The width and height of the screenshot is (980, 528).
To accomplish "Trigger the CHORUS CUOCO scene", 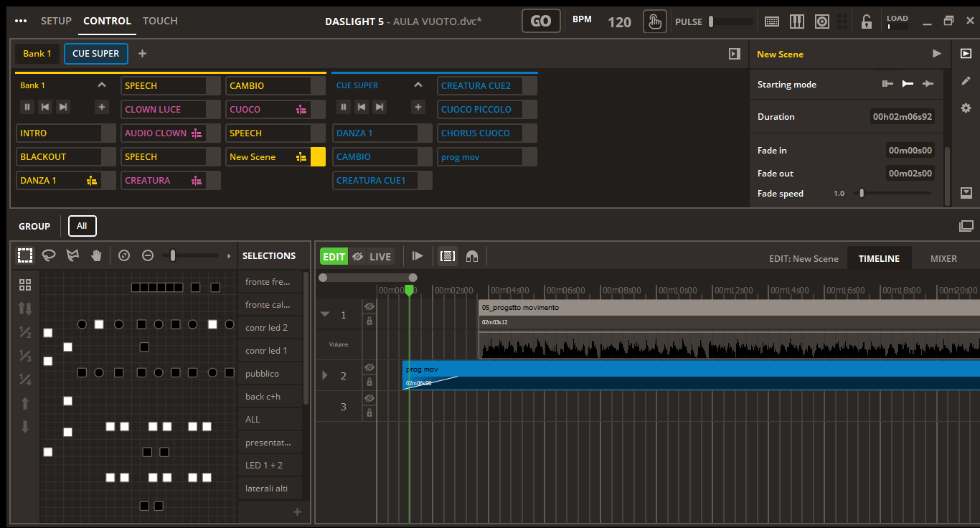I will (487, 133).
